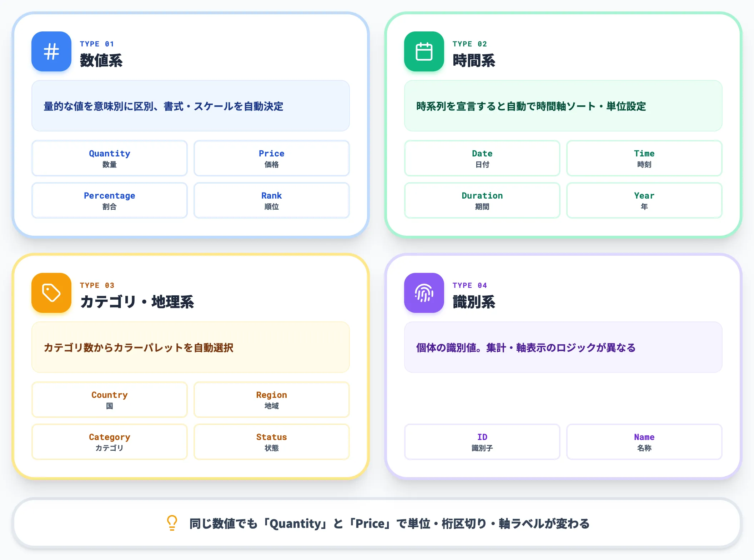Click the カテゴリ・地理系 heading
Viewport: 754px width, 560px height.
[137, 302]
